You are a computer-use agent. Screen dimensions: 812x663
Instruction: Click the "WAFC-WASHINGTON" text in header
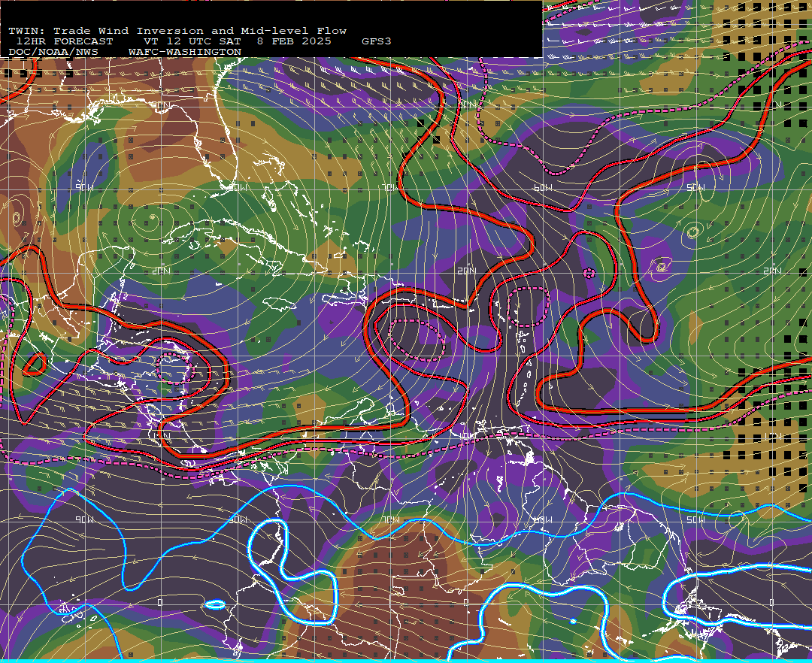pyautogui.click(x=185, y=53)
